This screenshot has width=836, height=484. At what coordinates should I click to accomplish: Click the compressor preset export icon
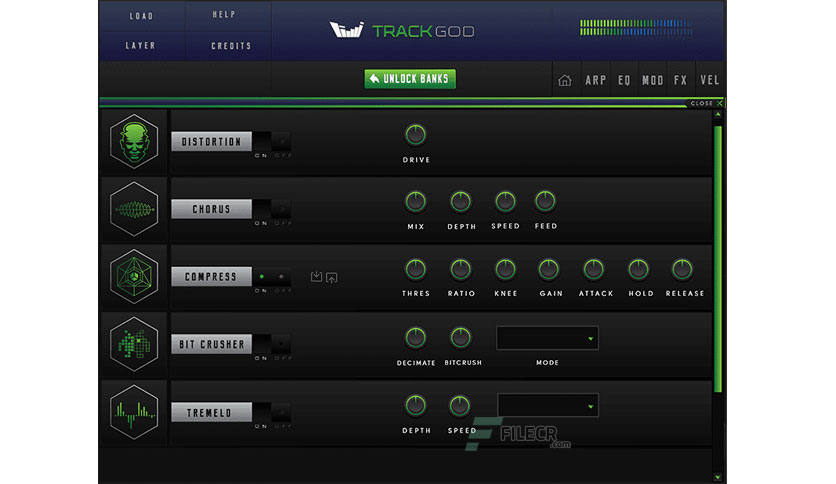pos(332,277)
